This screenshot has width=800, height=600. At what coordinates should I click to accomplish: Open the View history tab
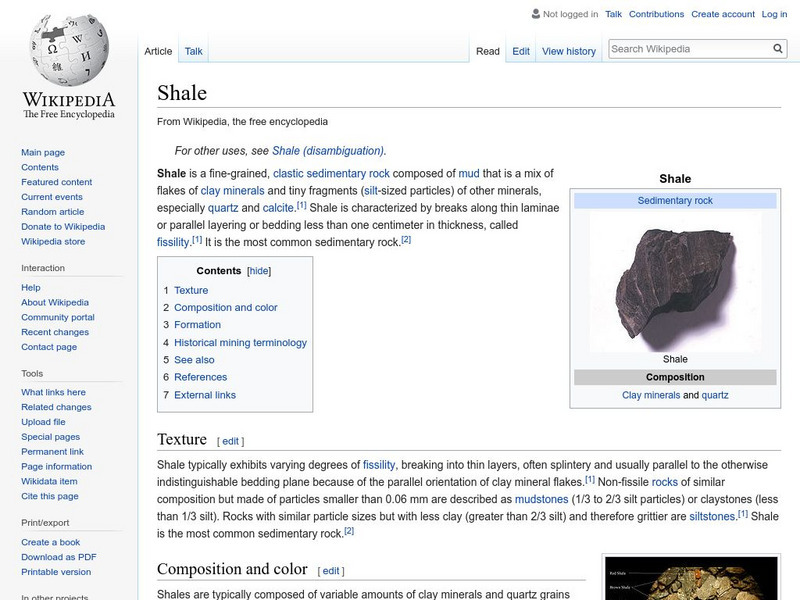(x=567, y=50)
